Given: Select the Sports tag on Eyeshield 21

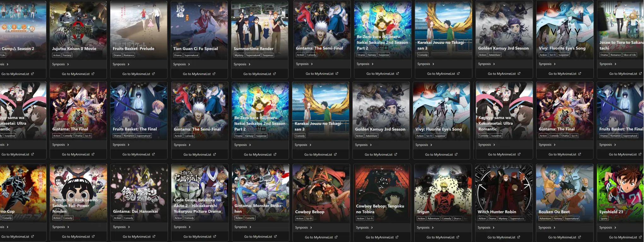Looking at the screenshot, I should point(604,218).
